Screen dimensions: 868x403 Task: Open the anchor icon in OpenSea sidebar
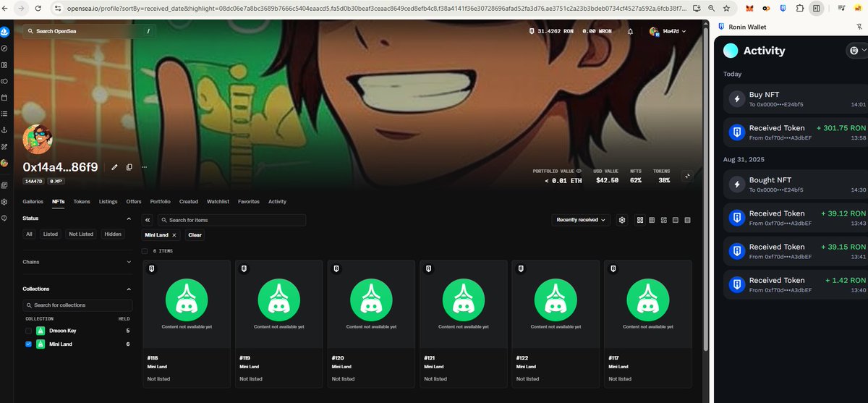coord(4,130)
